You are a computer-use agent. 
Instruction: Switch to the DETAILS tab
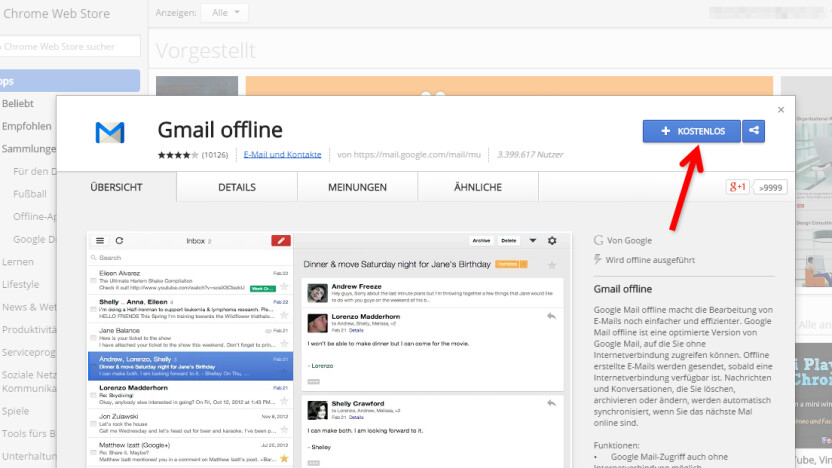[x=237, y=187]
